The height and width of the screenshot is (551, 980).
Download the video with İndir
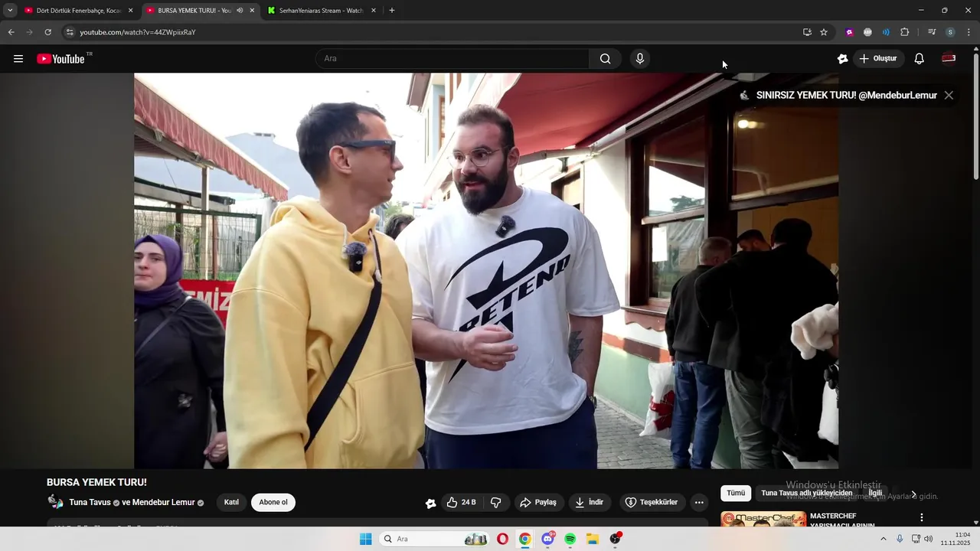590,503
